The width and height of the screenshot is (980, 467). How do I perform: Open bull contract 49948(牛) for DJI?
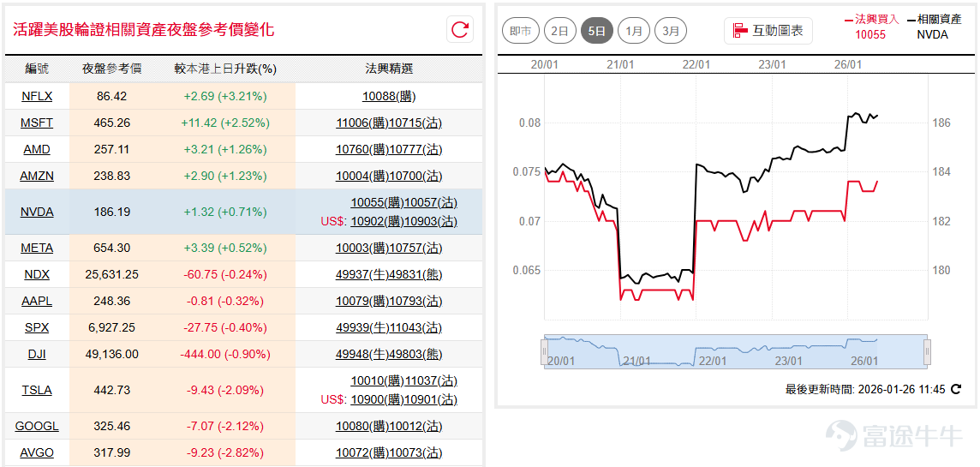[x=362, y=355]
